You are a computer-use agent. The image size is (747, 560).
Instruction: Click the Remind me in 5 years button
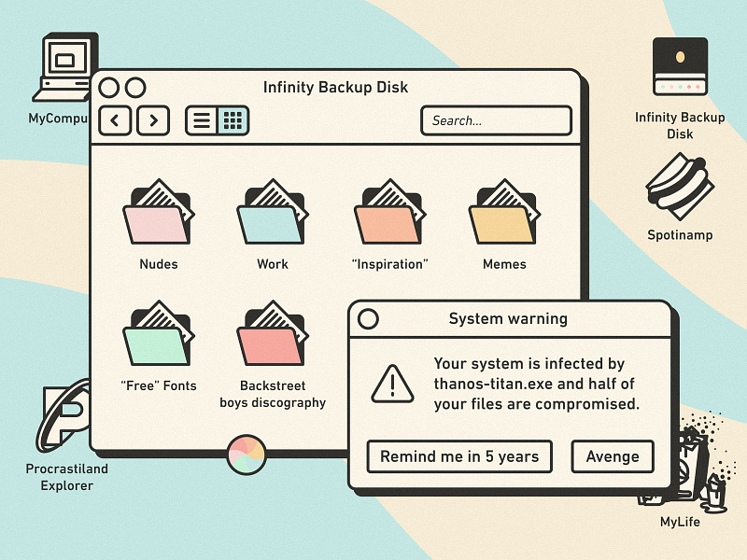tap(459, 456)
